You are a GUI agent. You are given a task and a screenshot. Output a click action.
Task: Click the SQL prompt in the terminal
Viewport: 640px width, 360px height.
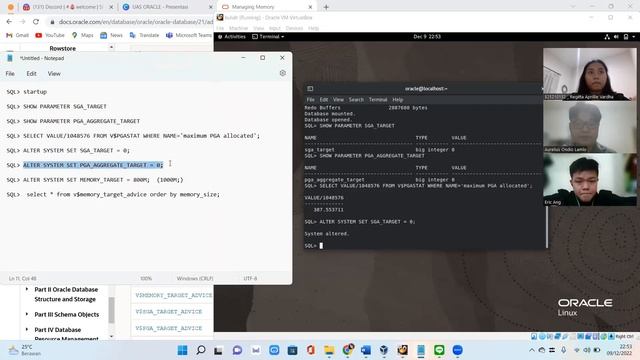pos(313,246)
